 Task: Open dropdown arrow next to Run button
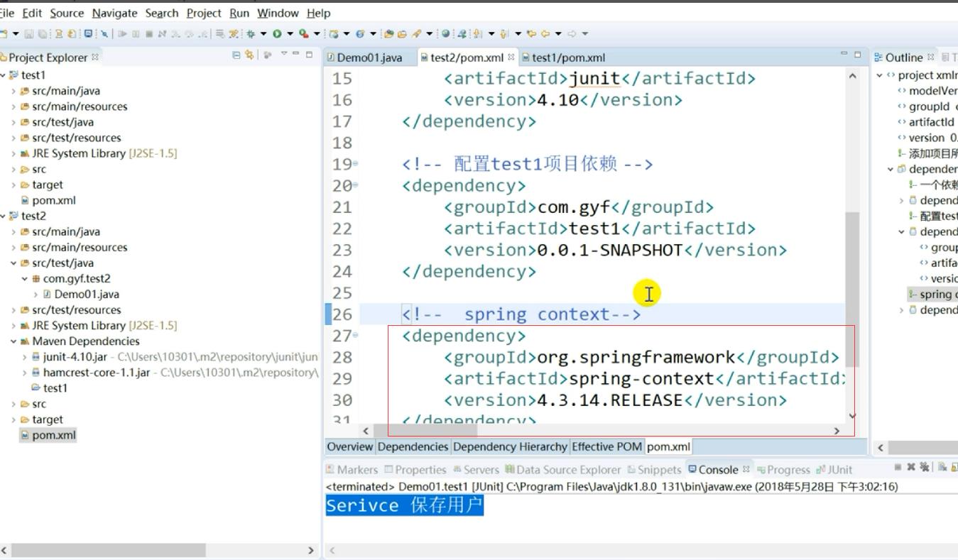click(x=290, y=33)
